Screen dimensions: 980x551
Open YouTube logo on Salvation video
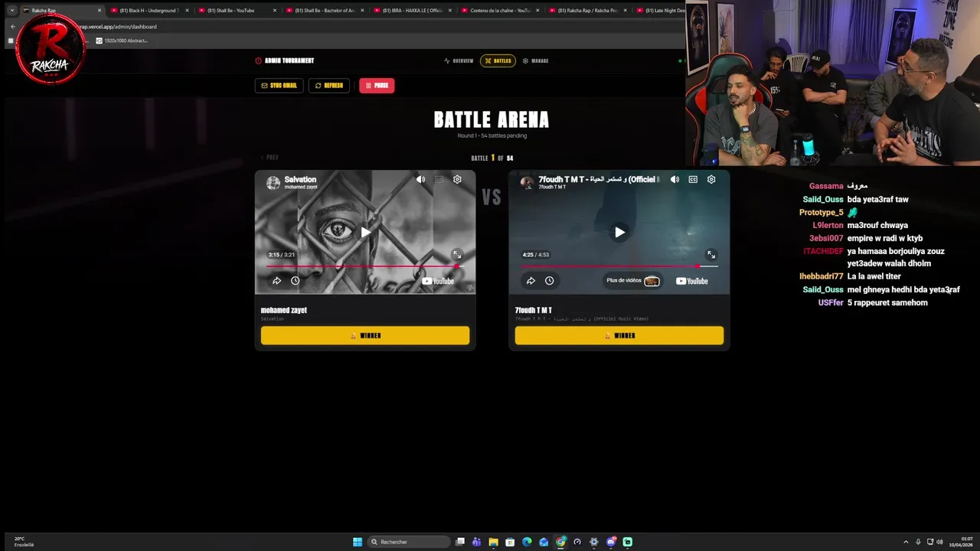tap(438, 281)
